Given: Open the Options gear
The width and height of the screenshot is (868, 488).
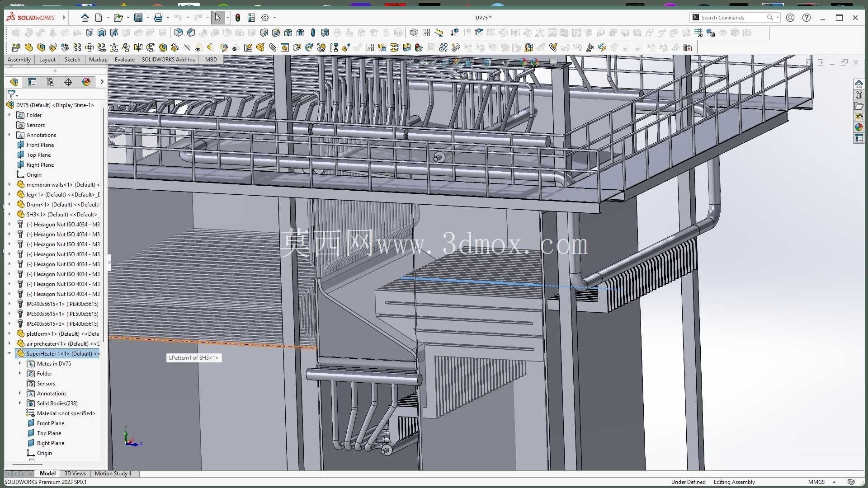Looking at the screenshot, I should (x=265, y=18).
